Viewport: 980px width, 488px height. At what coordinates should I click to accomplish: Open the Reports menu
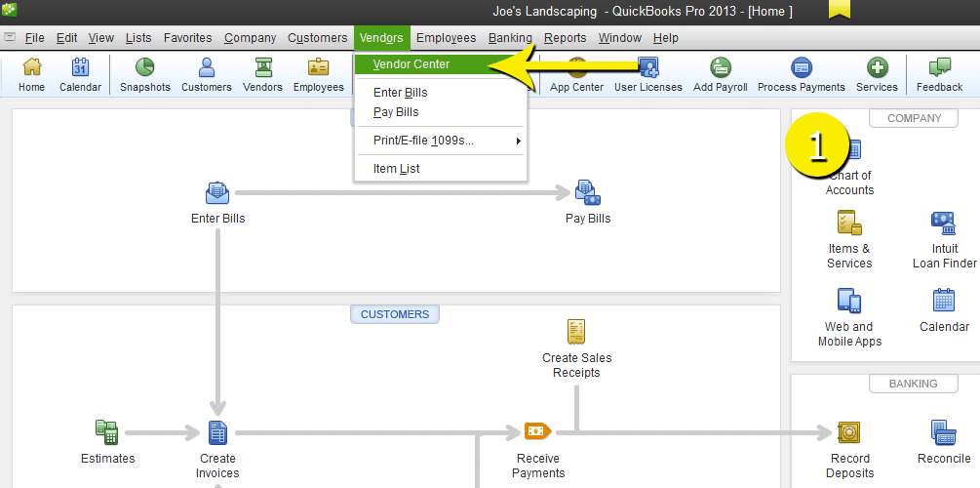click(565, 38)
